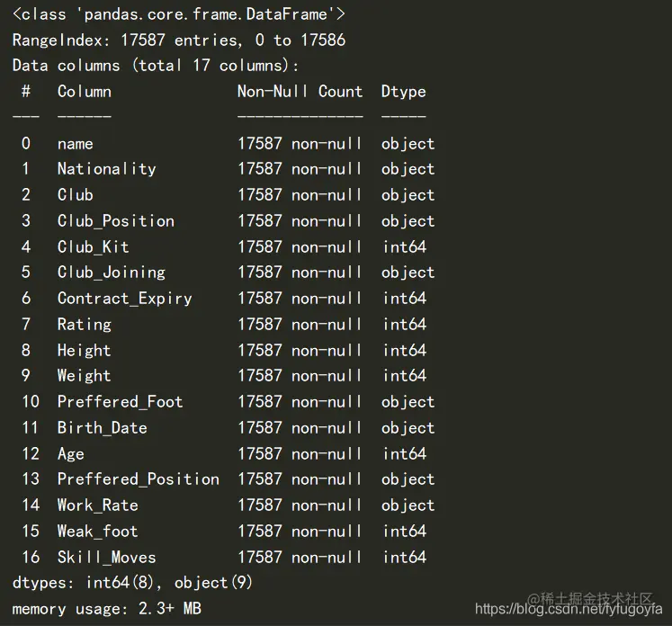Click the 'Contract_Expiry' column name
Viewport: 672px width, 626px height.
(x=125, y=299)
